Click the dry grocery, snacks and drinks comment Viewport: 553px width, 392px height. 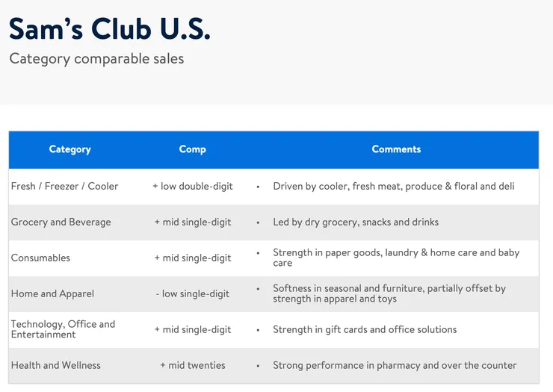pos(356,222)
